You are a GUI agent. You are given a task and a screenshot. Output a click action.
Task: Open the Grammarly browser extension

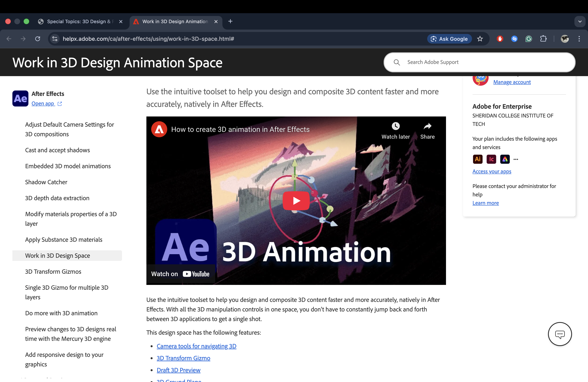529,39
